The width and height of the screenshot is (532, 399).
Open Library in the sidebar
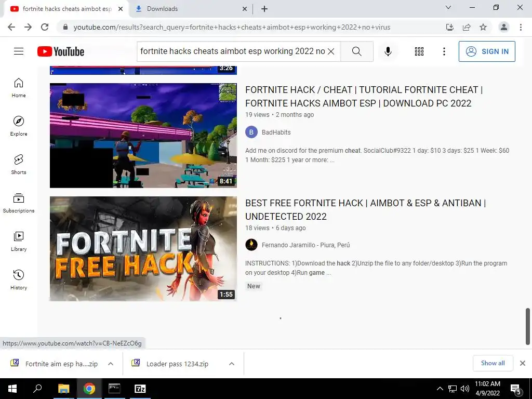[x=19, y=241]
